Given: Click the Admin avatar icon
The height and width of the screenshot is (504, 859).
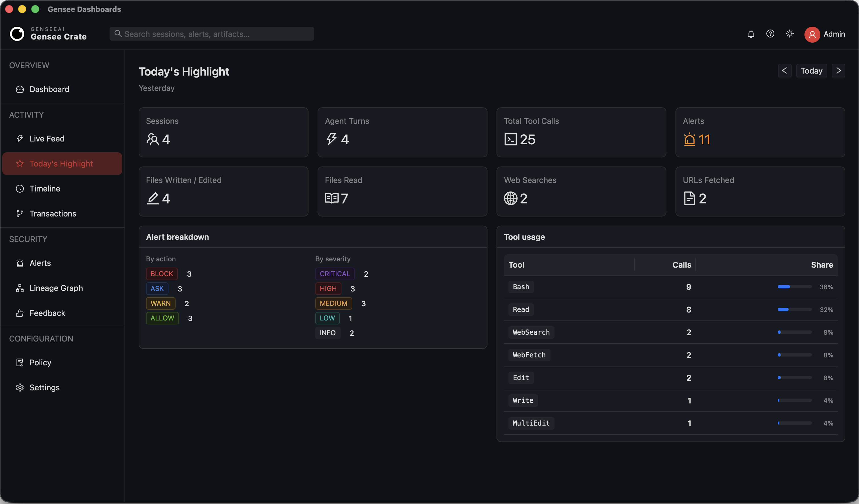Looking at the screenshot, I should [x=812, y=34].
